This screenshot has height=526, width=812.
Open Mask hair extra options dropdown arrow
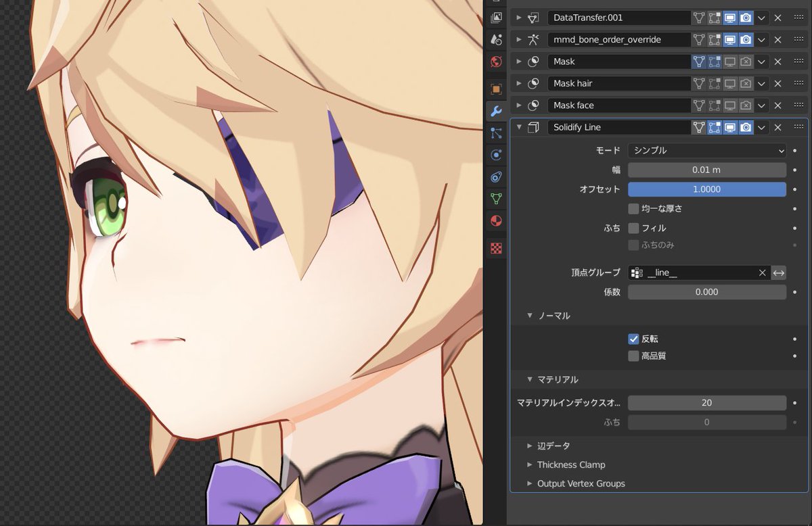click(762, 84)
